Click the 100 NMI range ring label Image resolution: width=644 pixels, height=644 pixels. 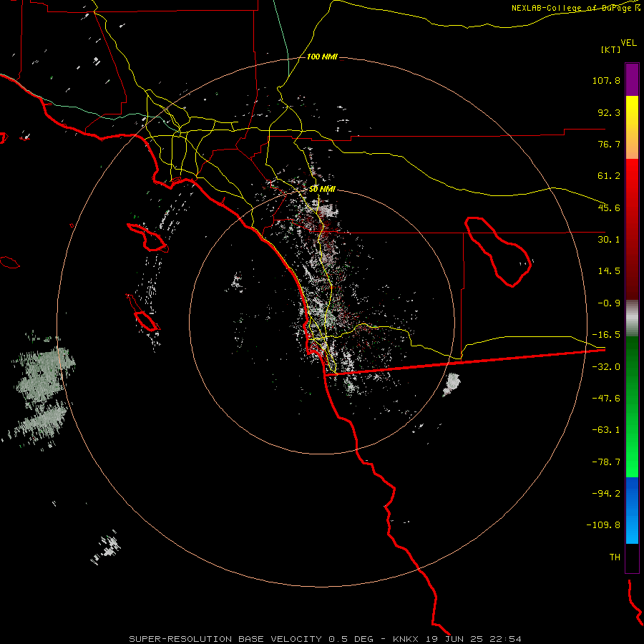click(x=323, y=57)
